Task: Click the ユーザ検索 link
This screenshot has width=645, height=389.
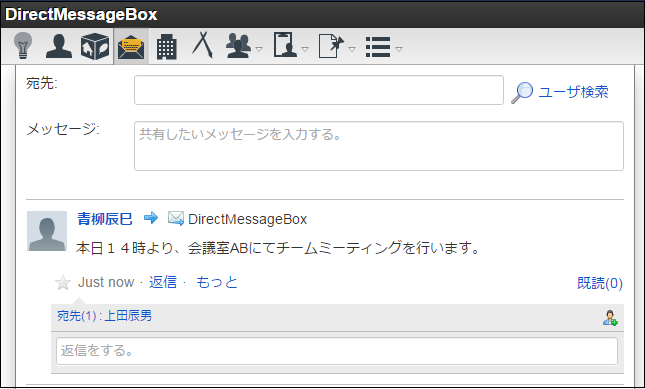Action: tap(573, 92)
